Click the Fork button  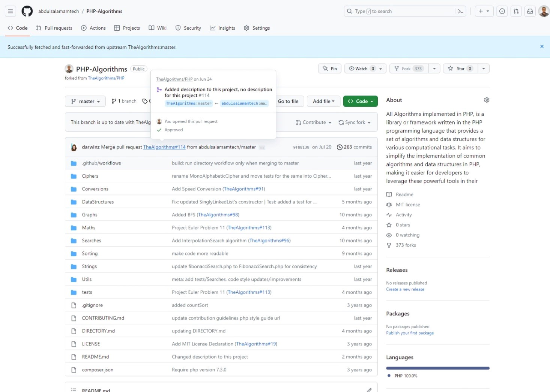click(409, 69)
